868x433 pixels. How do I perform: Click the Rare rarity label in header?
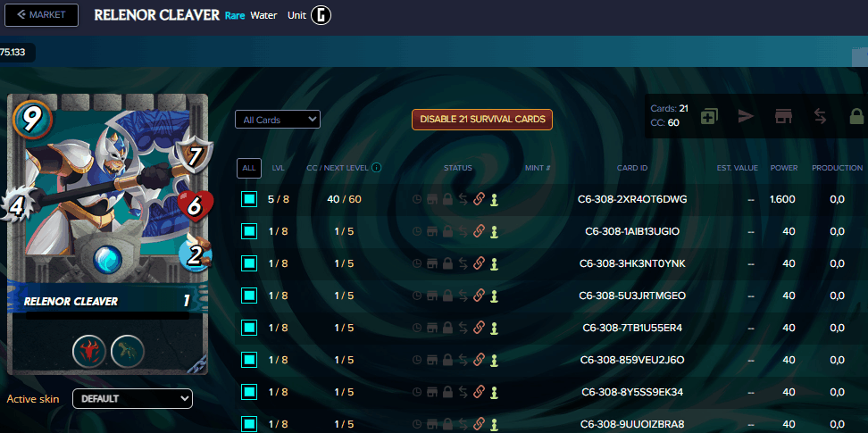[x=235, y=15]
